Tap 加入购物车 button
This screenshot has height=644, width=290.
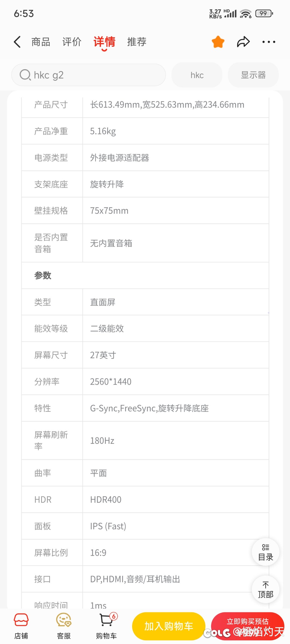169,626
